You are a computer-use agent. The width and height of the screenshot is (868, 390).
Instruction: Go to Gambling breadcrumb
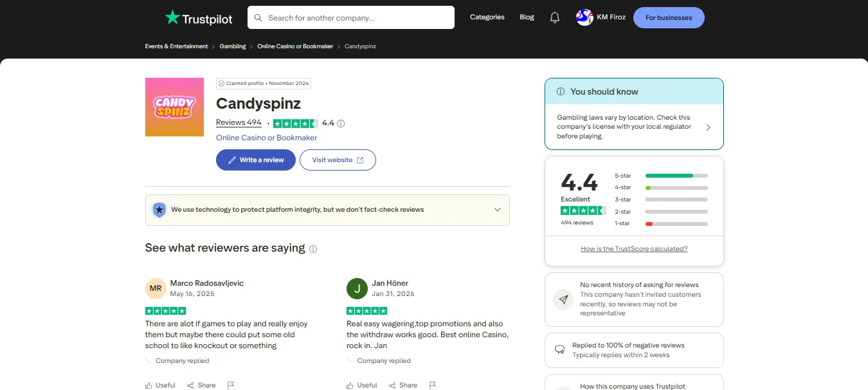click(233, 46)
